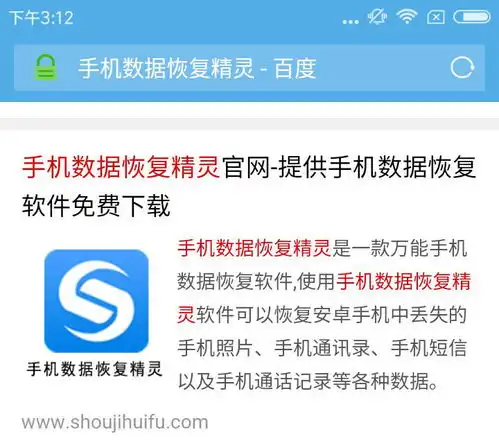Tap the 软件免费下载 second title line
The width and height of the screenshot is (499, 441).
(x=96, y=206)
